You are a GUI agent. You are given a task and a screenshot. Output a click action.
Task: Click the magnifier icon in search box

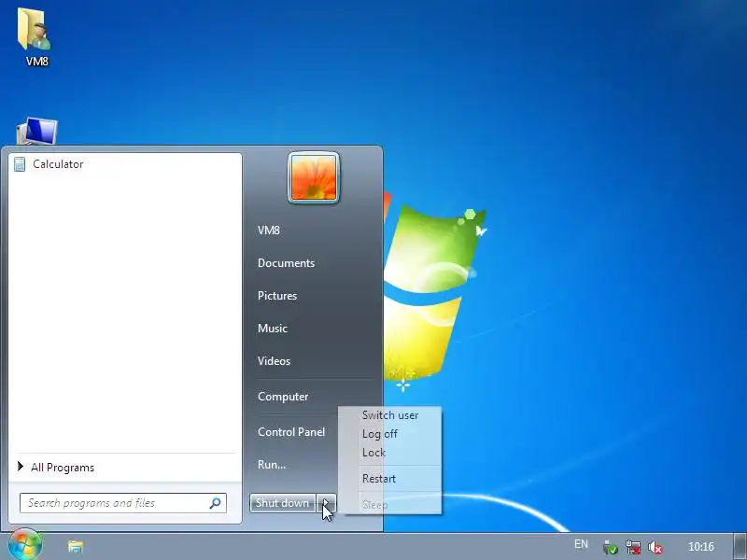coord(216,503)
